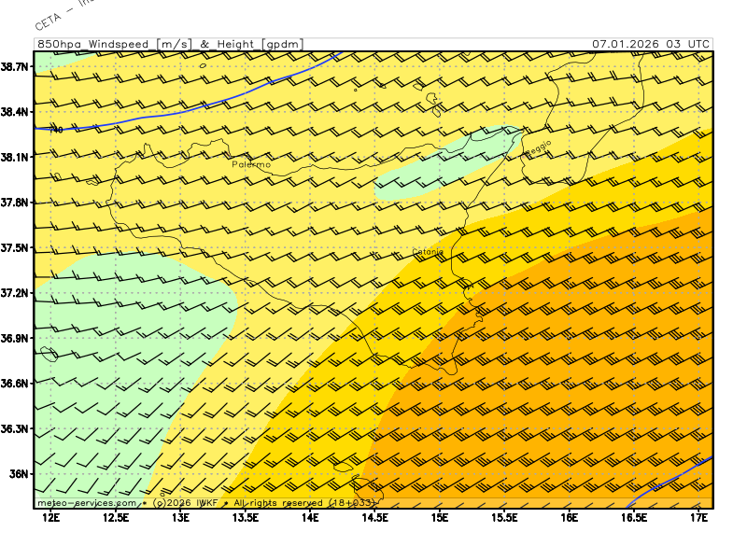Click the 07.01.2026 03 UTC timestamp
Viewport: 747px width, 560px height.
click(x=650, y=44)
